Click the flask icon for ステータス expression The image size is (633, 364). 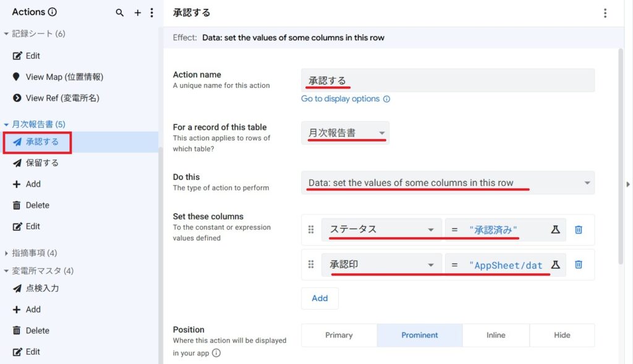coord(555,229)
